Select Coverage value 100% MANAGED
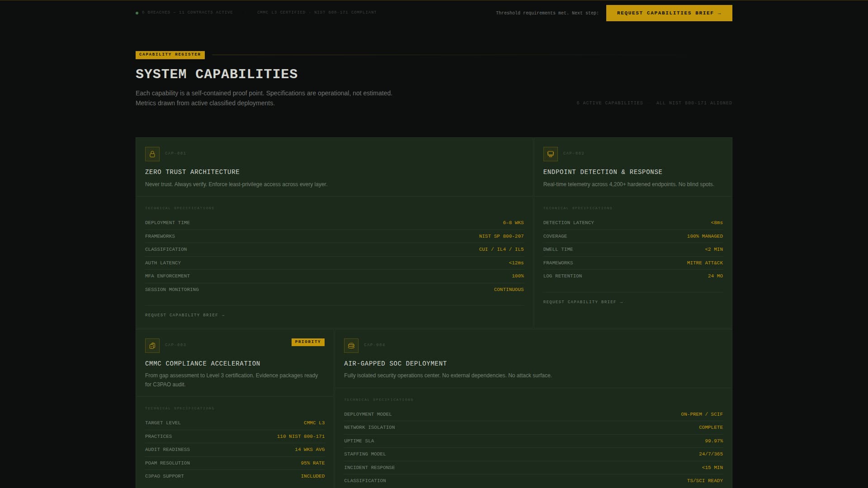This screenshot has height=488, width=868. coord(705,236)
